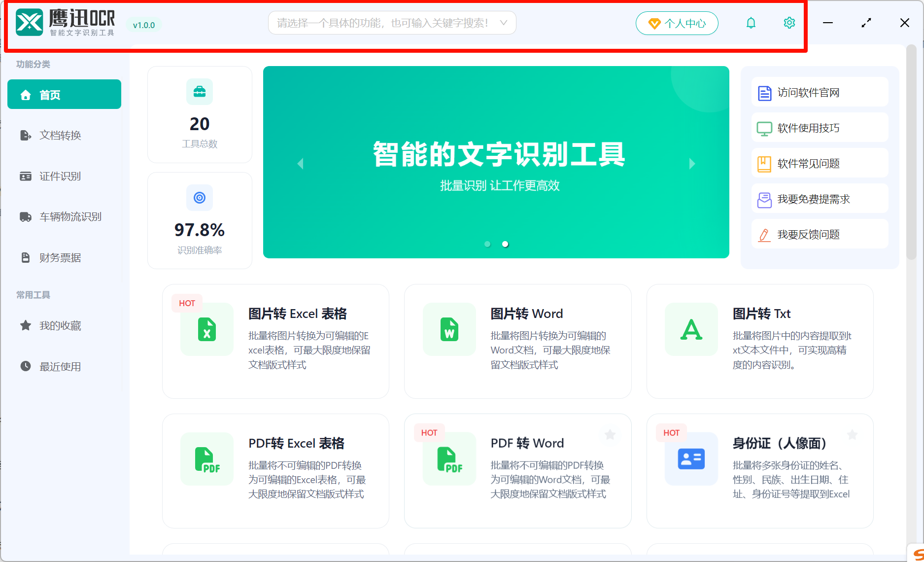Open the notification bell
The width and height of the screenshot is (924, 562).
[751, 22]
